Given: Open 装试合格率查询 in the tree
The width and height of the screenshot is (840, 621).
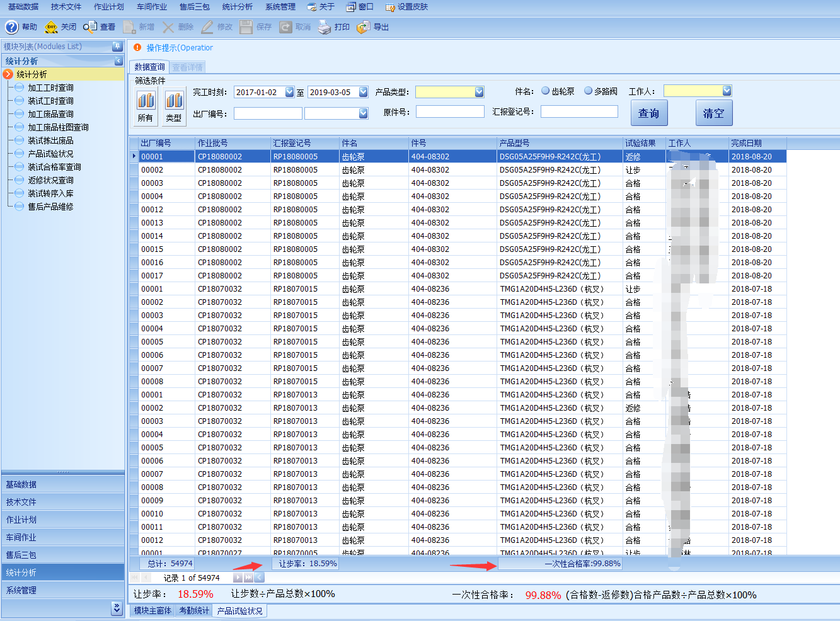Looking at the screenshot, I should [x=54, y=167].
